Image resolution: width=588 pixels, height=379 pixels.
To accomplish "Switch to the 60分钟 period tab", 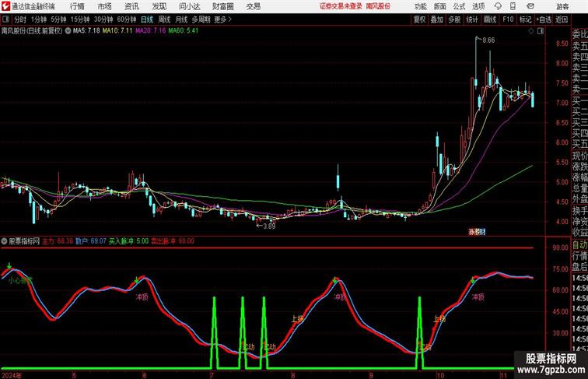I will 126,19.
